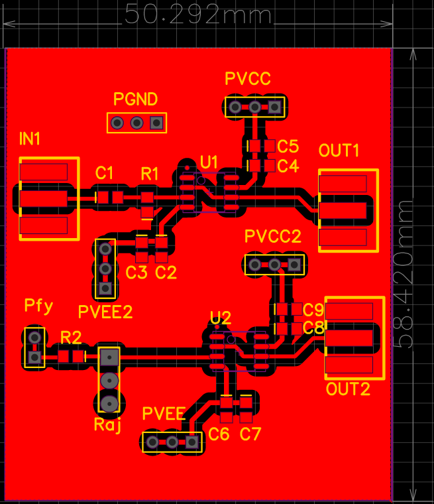Select the square pad of PVCC header
This screenshot has height=504, width=434.
(x=275, y=107)
